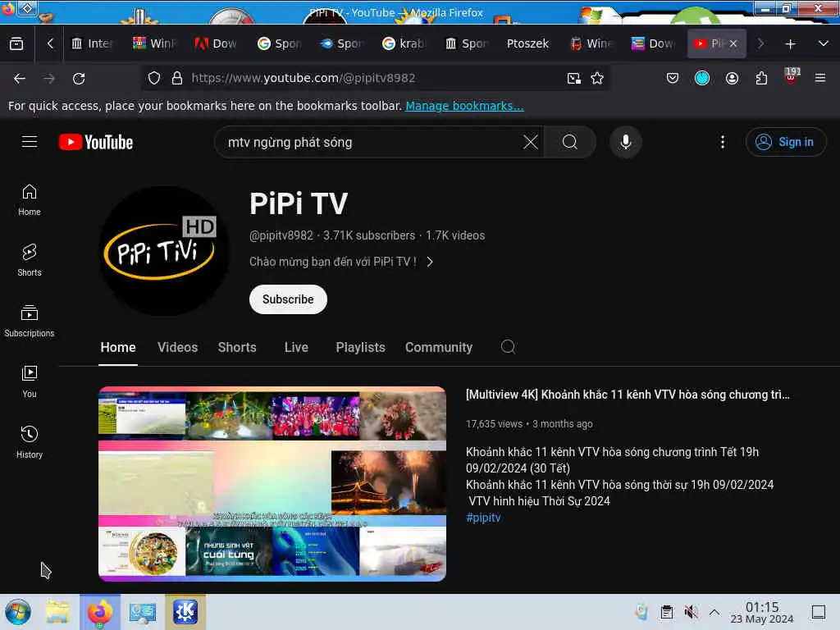
Task: Open the You section in the sidebar
Action: 30,381
